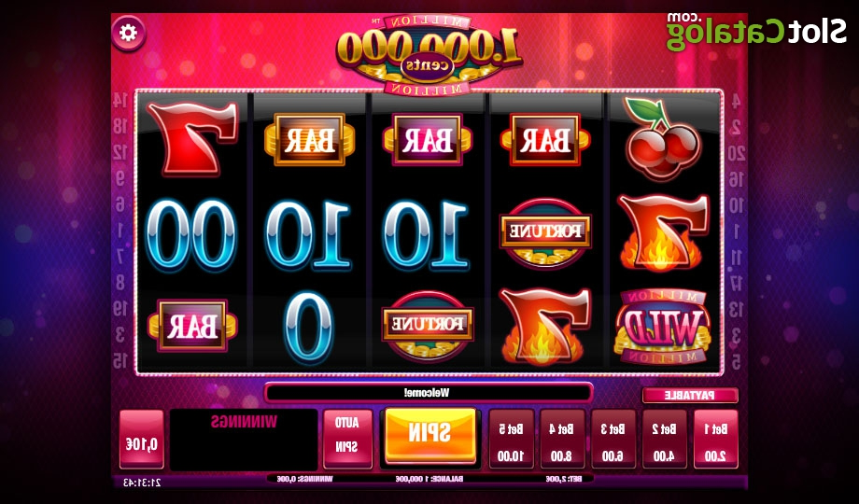
Task: Open the PAYTABLE
Action: (690, 395)
